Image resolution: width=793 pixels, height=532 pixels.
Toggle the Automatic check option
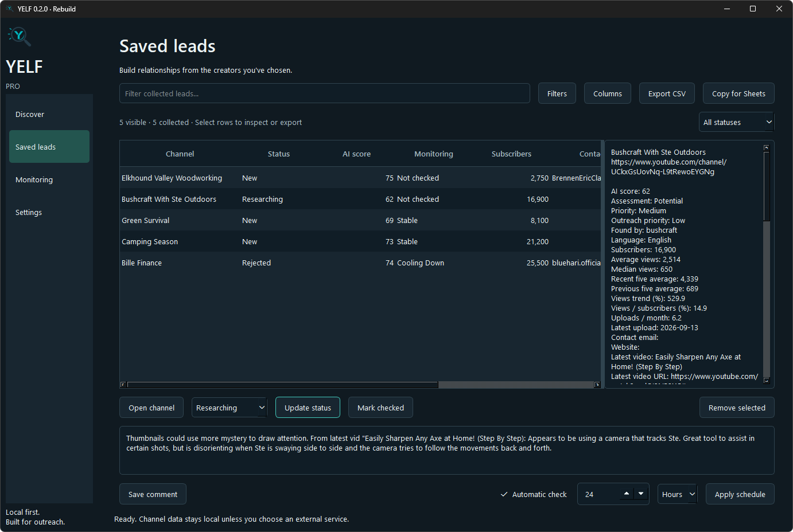pyautogui.click(x=534, y=494)
